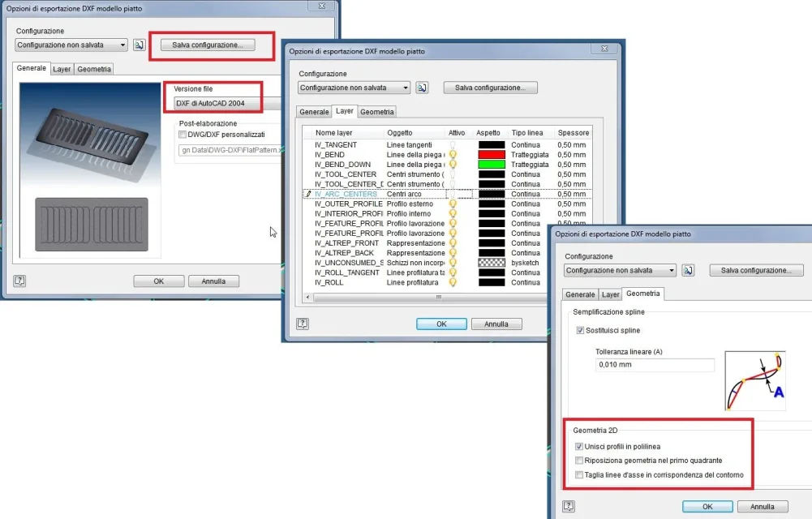Click OK in the Geometria dialog
The height and width of the screenshot is (519, 812).
(707, 507)
